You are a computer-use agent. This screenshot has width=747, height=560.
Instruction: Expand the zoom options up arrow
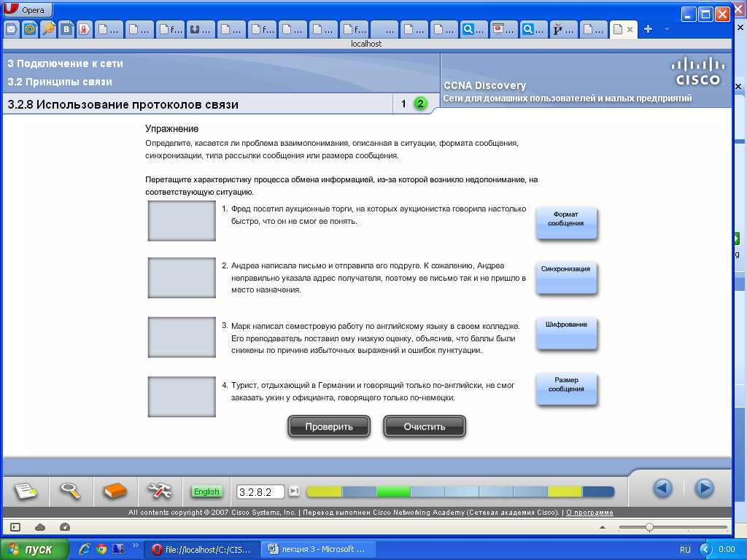click(x=602, y=528)
